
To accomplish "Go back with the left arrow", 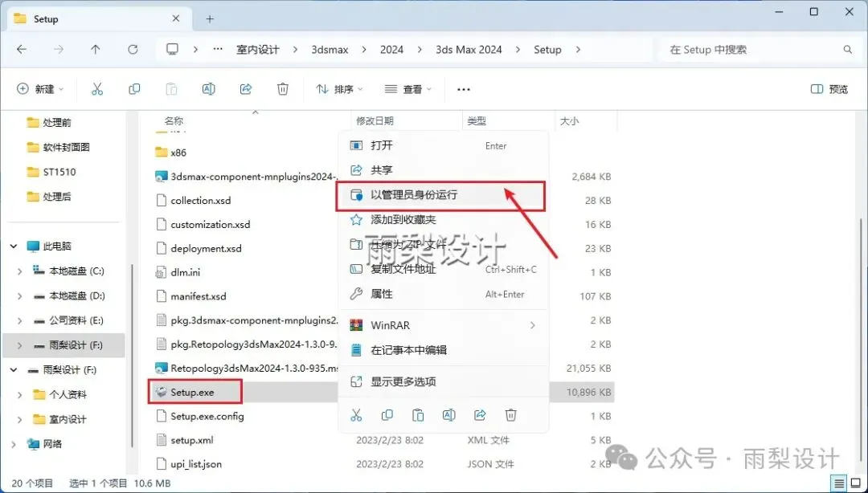I will click(22, 49).
